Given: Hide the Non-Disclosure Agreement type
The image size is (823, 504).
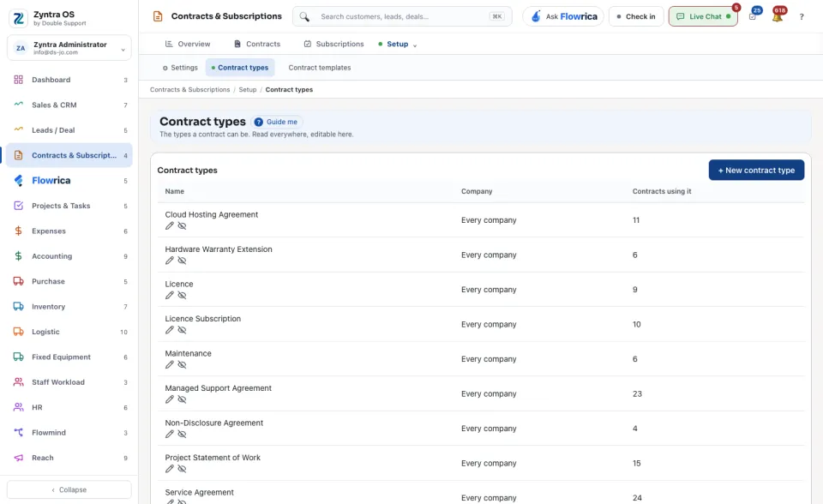Looking at the screenshot, I should coord(182,434).
